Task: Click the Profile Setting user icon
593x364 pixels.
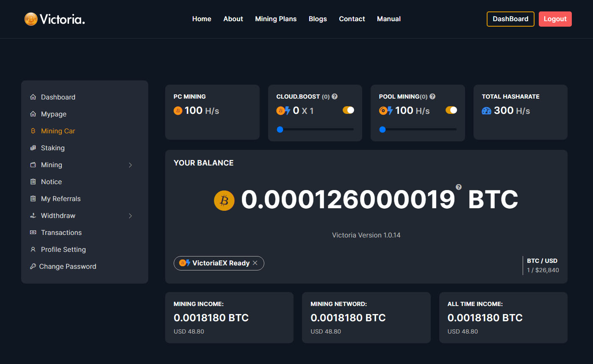Action: 33,249
